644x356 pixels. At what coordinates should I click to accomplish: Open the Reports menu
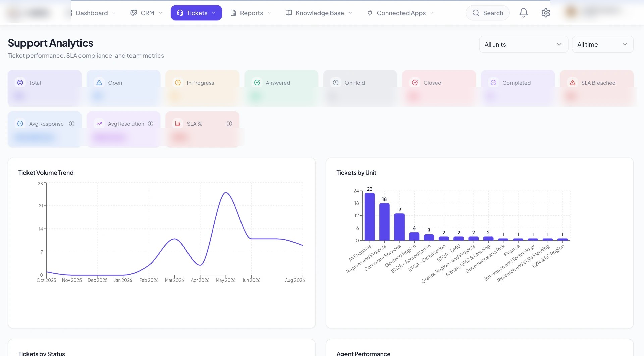pos(251,13)
